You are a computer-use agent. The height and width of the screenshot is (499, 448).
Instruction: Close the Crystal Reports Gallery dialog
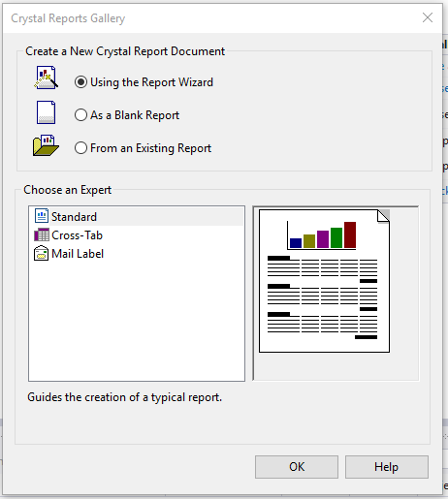(x=428, y=17)
